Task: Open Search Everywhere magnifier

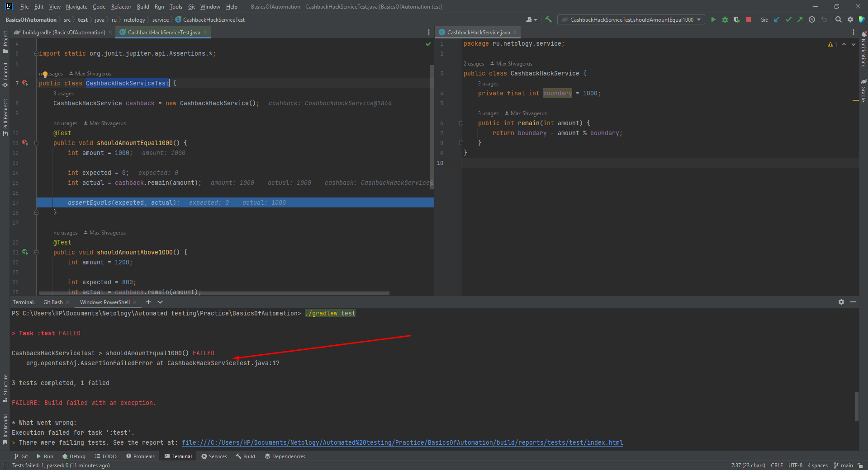Action: 838,19
